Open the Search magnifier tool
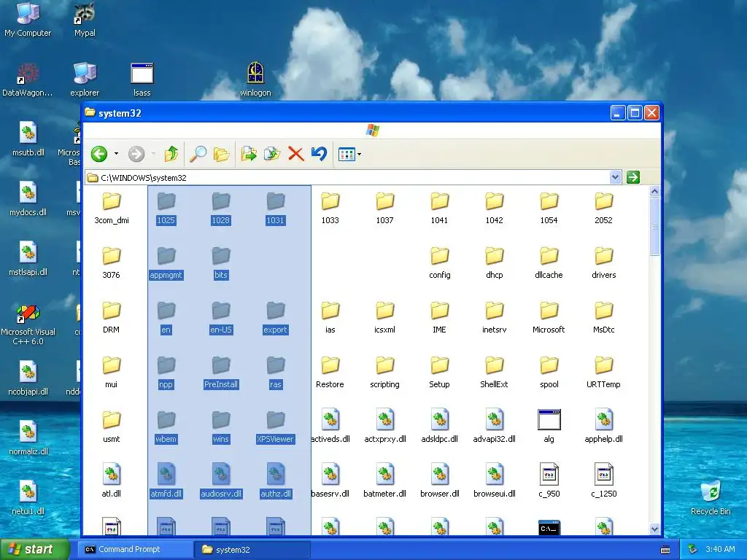Screen dimensions: 747x560 click(198, 154)
